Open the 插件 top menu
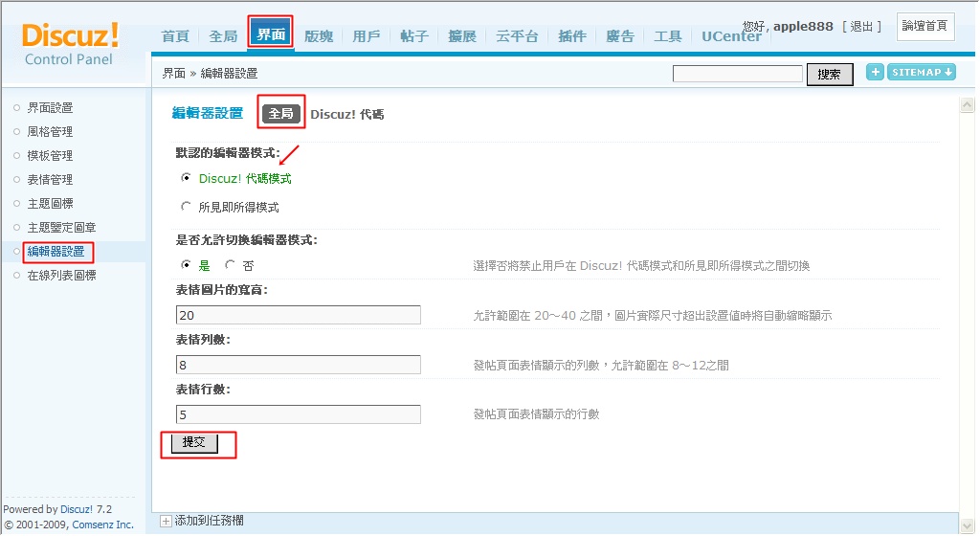The image size is (980, 536). coord(572,36)
